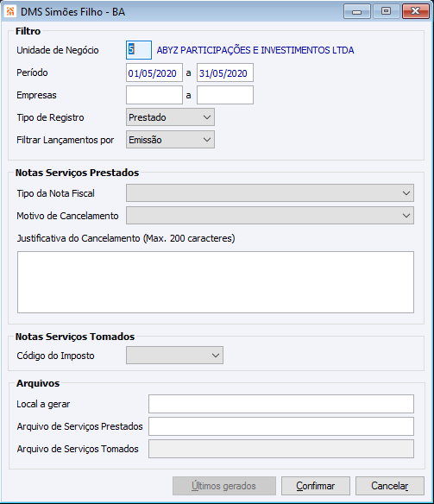The width and height of the screenshot is (434, 504).
Task: Click the application icon in title bar
Action: [10, 11]
